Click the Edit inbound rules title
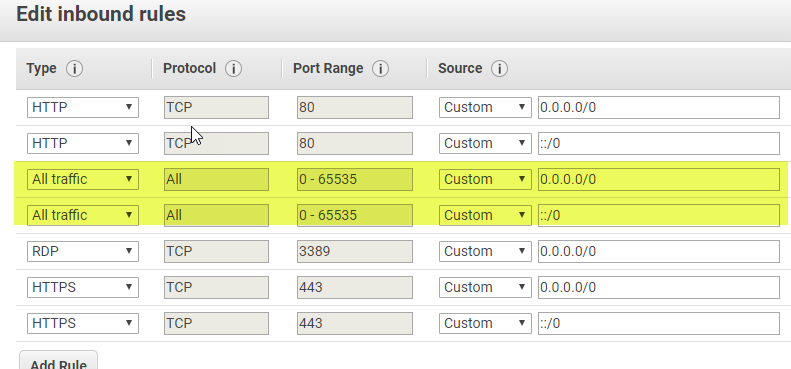 [101, 14]
